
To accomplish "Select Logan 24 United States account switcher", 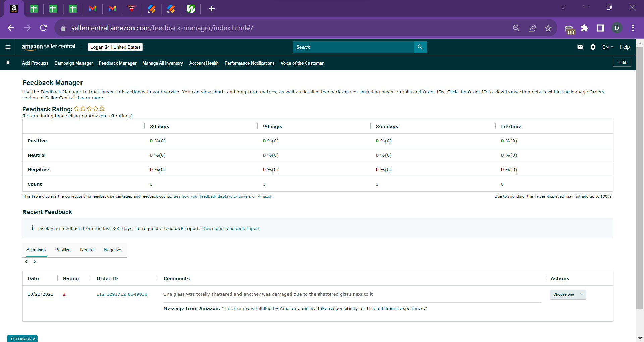I will pyautogui.click(x=115, y=47).
